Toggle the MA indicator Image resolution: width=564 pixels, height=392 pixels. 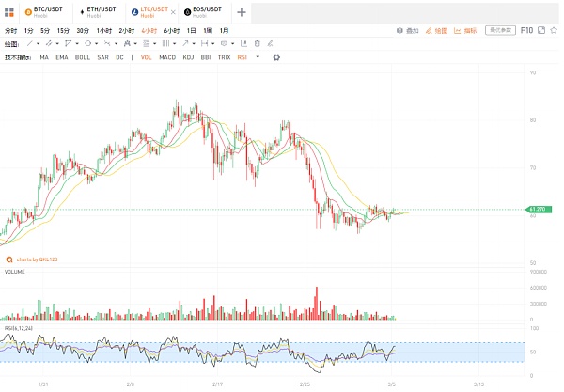(44, 57)
